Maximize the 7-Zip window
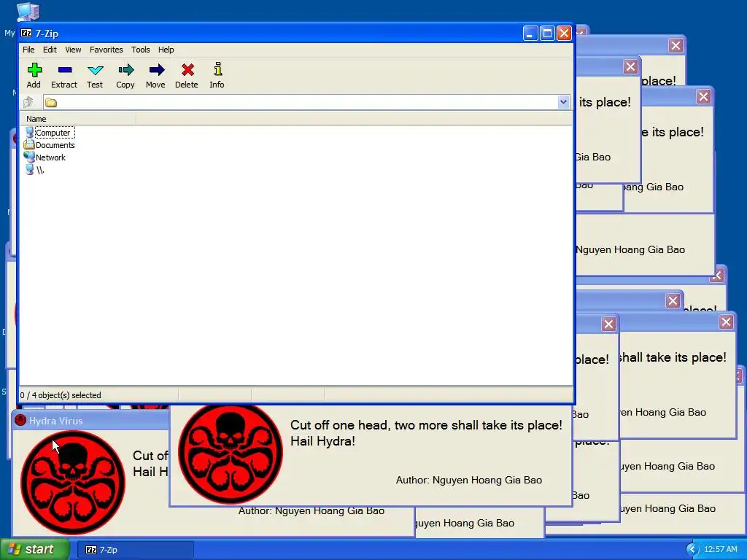Screen dimensions: 747x560 547,34
